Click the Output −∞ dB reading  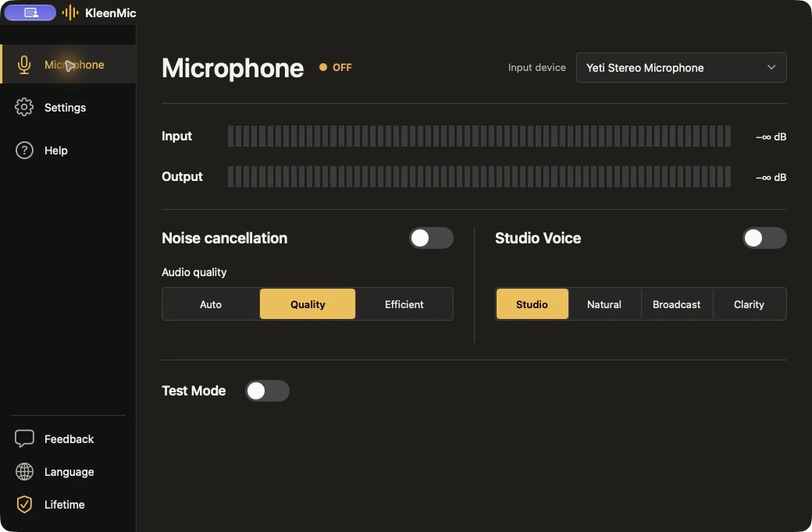tap(771, 177)
